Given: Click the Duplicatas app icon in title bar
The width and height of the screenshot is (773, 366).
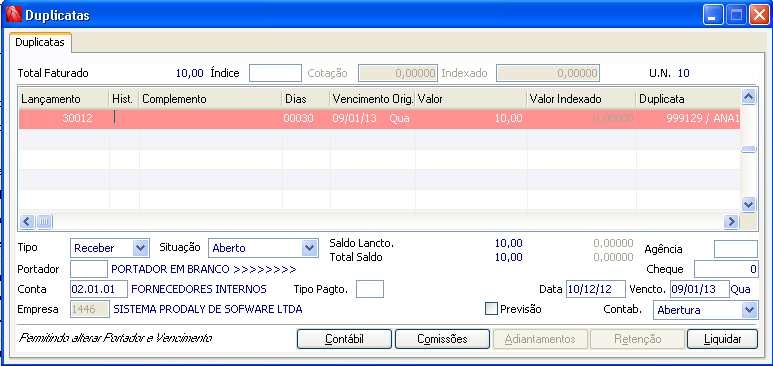Looking at the screenshot, I should click(14, 15).
